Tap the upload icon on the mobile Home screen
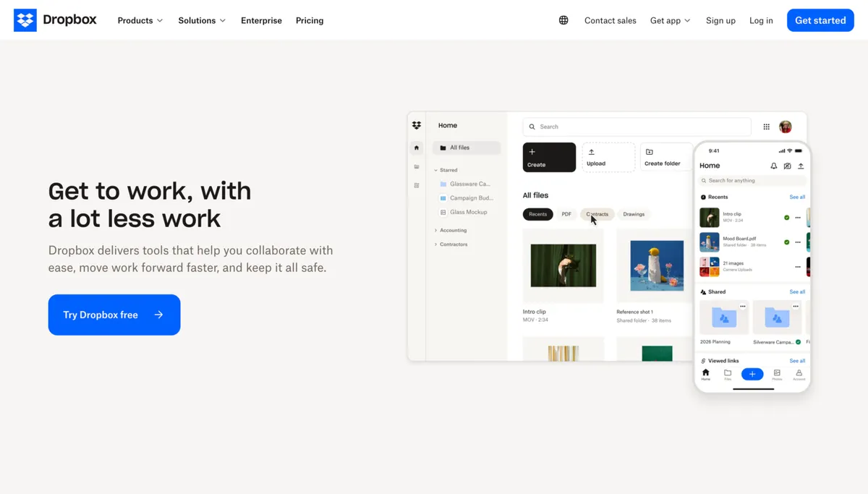868x494 pixels. 801,166
